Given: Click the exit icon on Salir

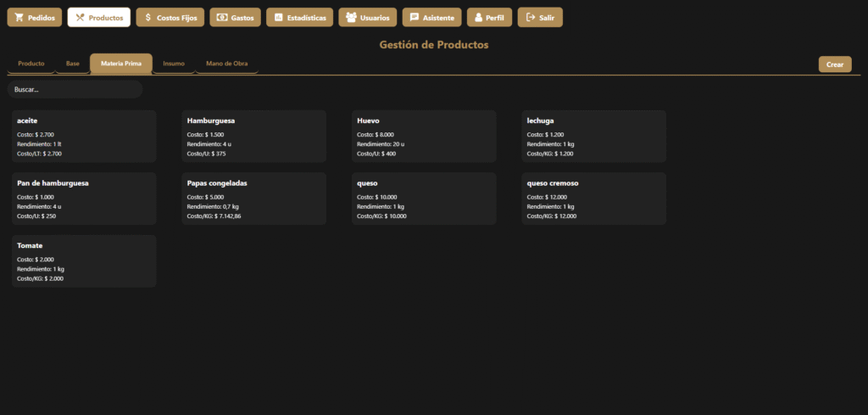Looking at the screenshot, I should [530, 18].
